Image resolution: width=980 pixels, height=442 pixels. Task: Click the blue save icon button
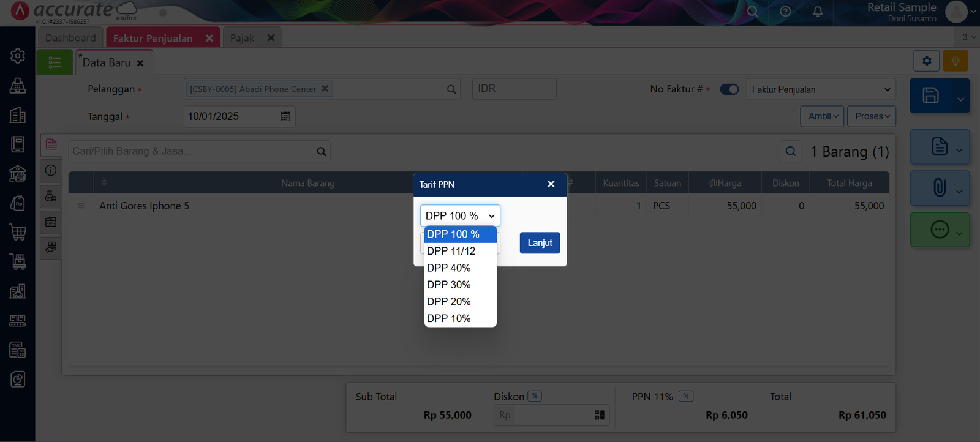tap(930, 96)
